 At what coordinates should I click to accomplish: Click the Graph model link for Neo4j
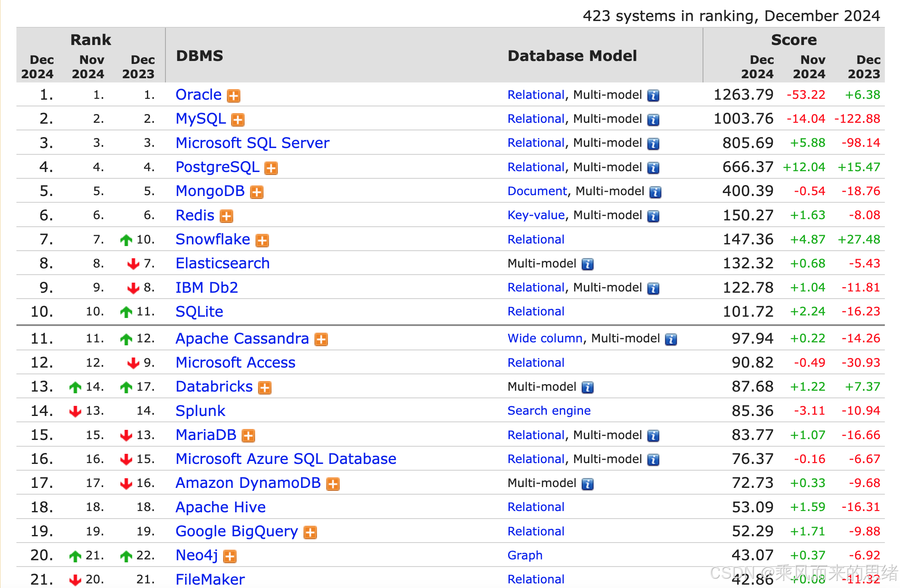[525, 556]
